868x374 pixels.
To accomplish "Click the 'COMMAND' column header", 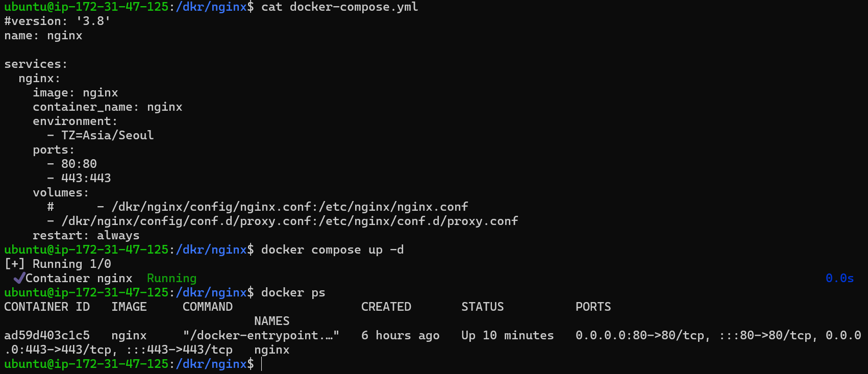I will (x=208, y=307).
